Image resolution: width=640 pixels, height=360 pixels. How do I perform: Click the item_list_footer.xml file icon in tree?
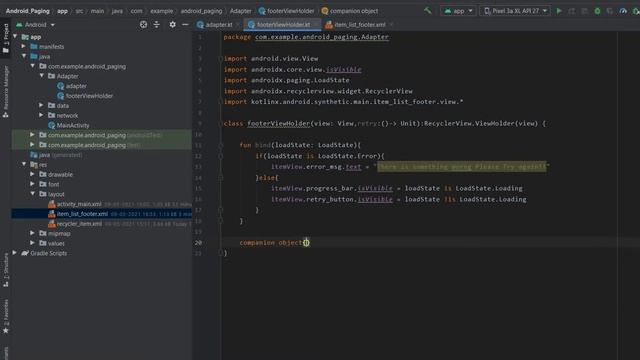[51, 213]
